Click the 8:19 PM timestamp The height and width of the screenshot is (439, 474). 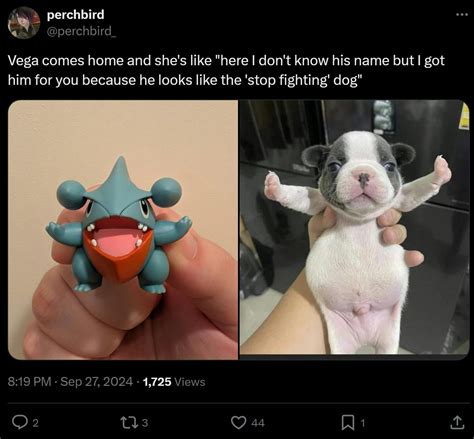pyautogui.click(x=29, y=382)
